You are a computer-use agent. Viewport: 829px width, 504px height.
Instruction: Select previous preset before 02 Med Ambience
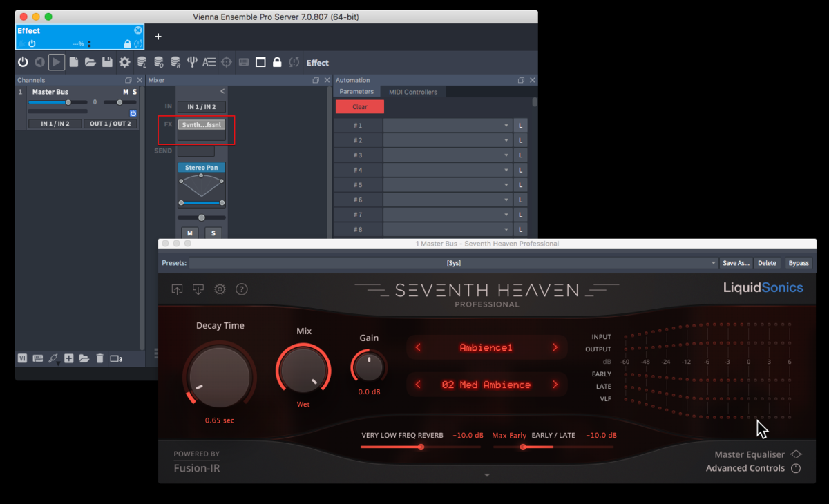coord(418,385)
